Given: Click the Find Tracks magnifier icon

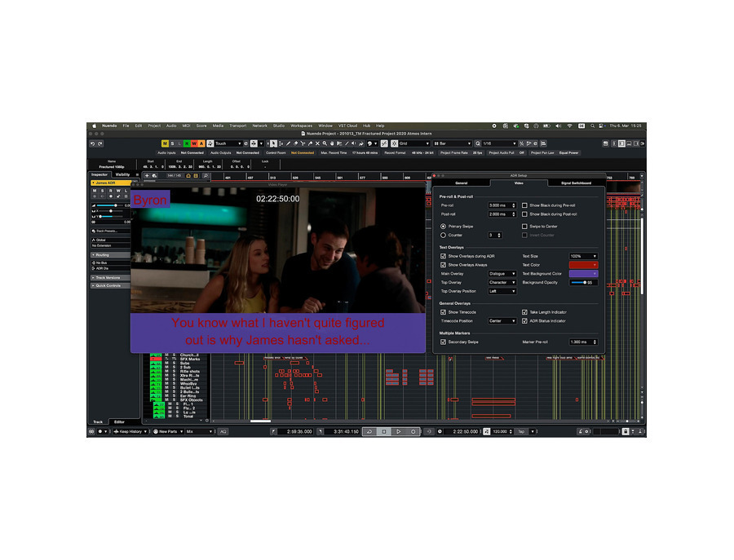Looking at the screenshot, I should [x=205, y=176].
